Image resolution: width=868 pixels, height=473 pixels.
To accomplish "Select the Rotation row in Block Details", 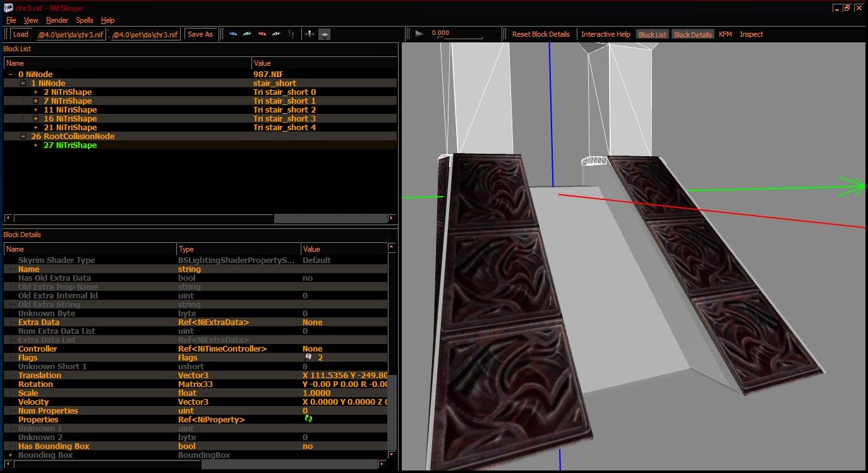I will (195, 384).
